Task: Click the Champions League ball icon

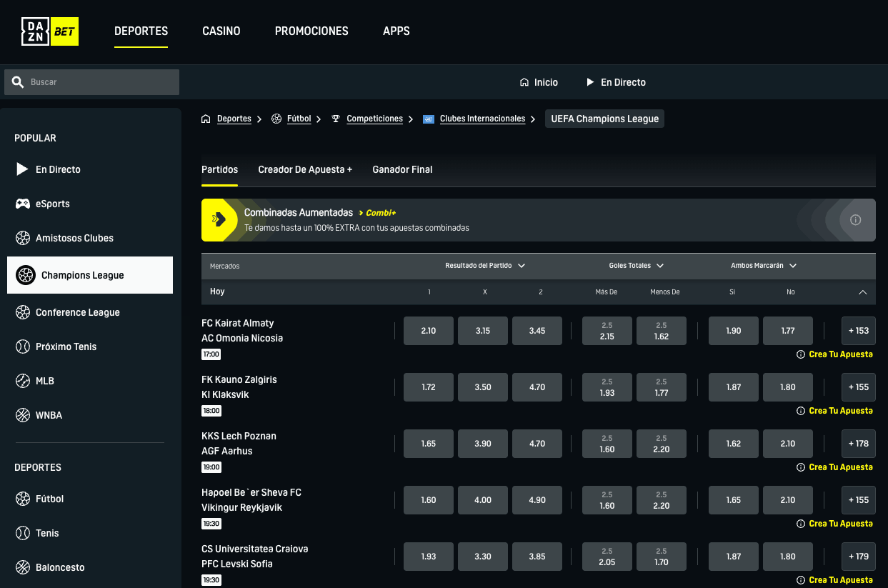Action: (x=26, y=275)
